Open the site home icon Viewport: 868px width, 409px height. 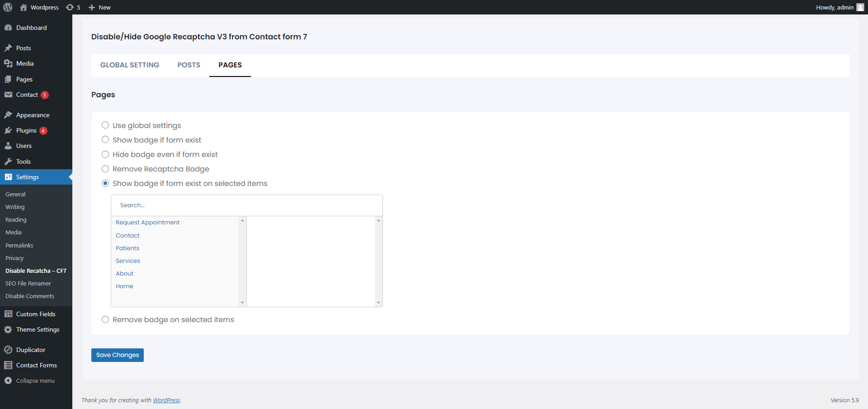click(24, 7)
